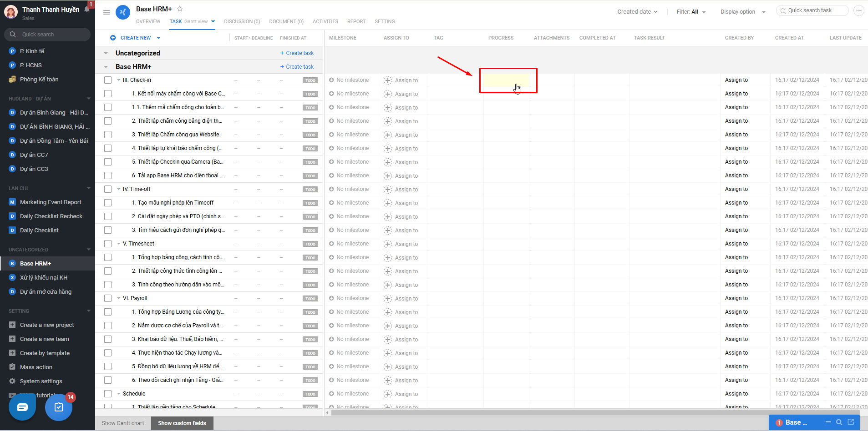The width and height of the screenshot is (868, 431).
Task: Click the user avatar picture
Action: [11, 12]
